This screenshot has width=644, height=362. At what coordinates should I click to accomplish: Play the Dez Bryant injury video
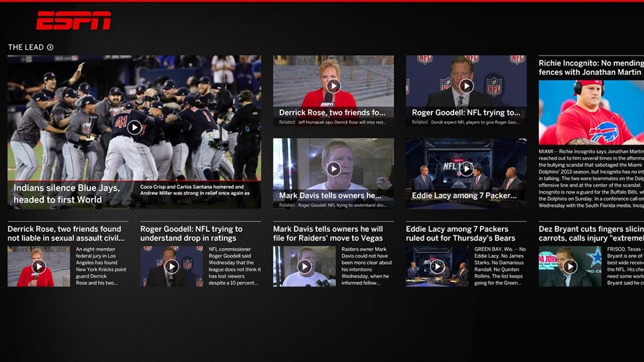[569, 266]
